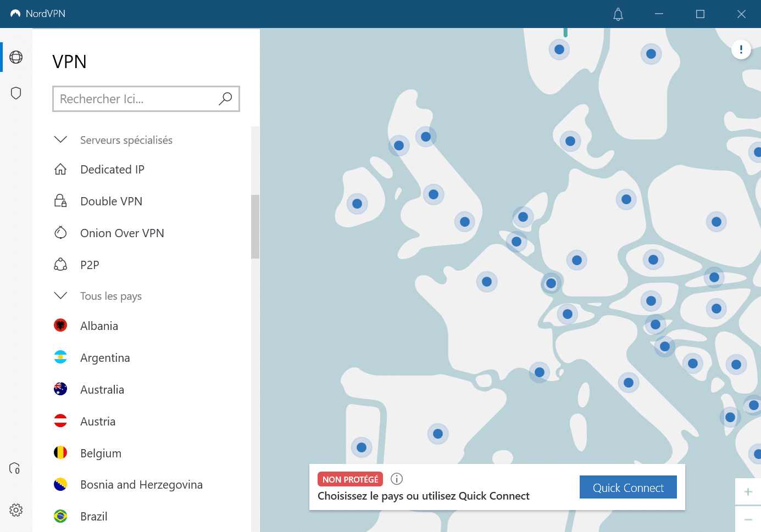Screen dimensions: 761x532
Task: Click the Belgium flag icon
Action: point(60,453)
